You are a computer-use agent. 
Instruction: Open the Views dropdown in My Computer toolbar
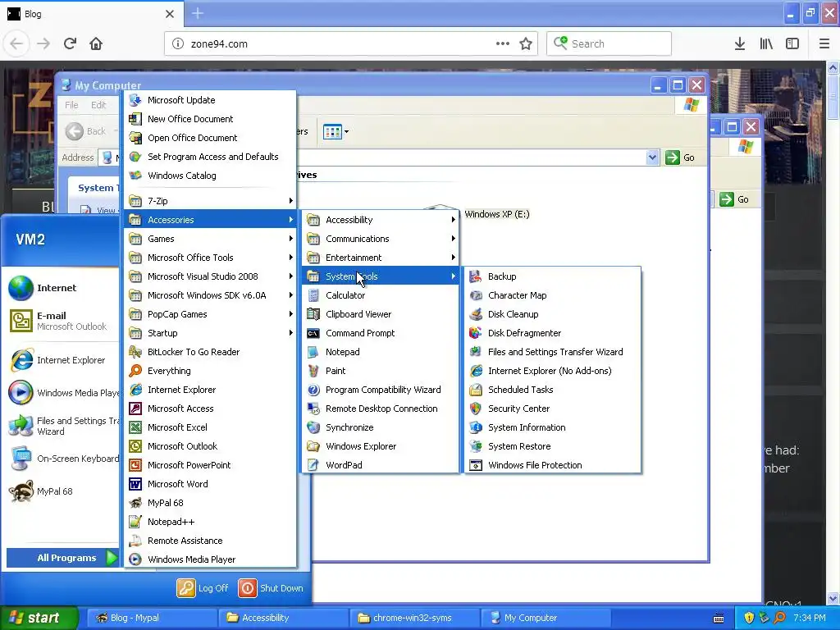coord(336,131)
